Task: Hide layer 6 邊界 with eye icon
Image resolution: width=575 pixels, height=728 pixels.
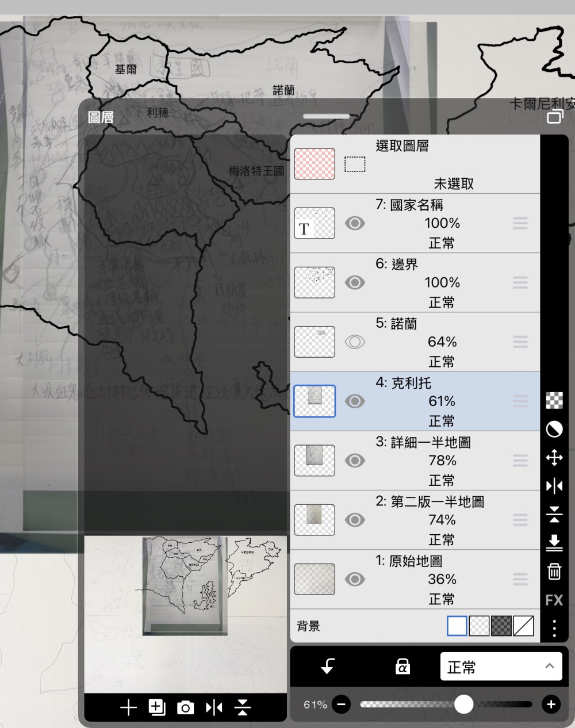Action: tap(355, 282)
